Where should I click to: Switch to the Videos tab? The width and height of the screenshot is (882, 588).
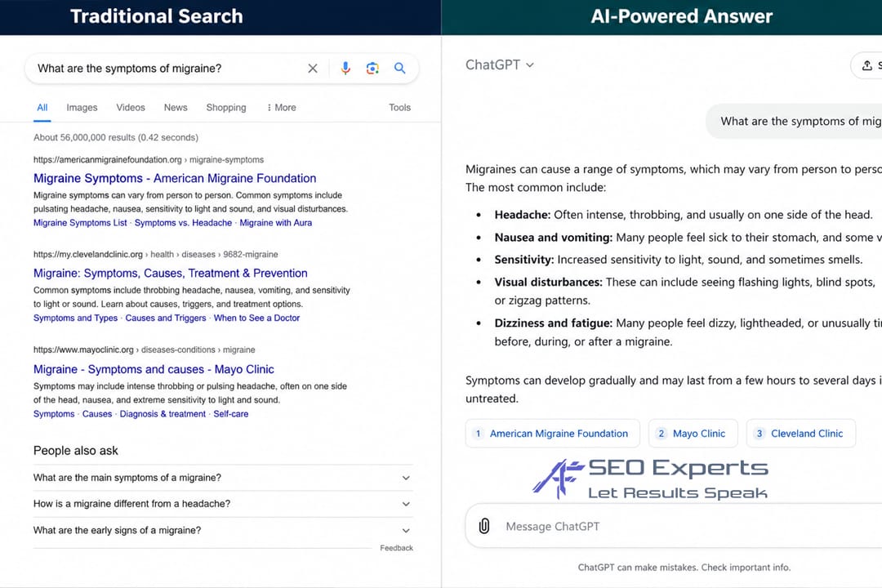tap(131, 108)
